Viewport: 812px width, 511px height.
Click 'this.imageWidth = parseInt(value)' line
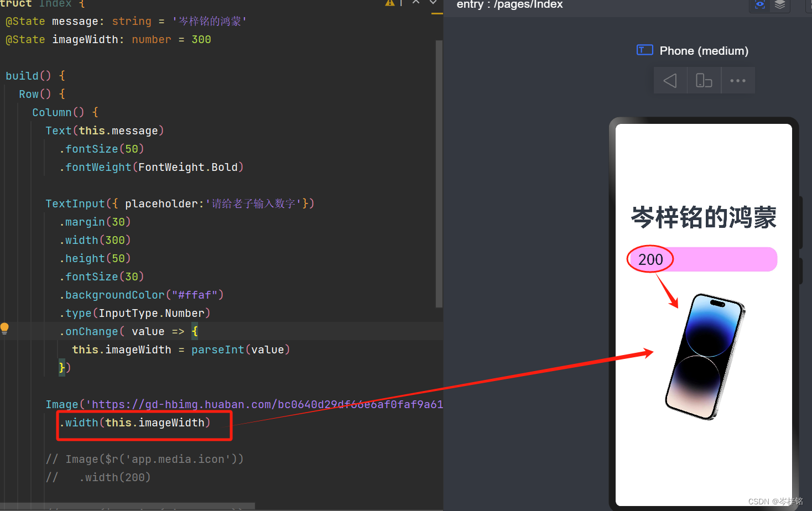181,350
